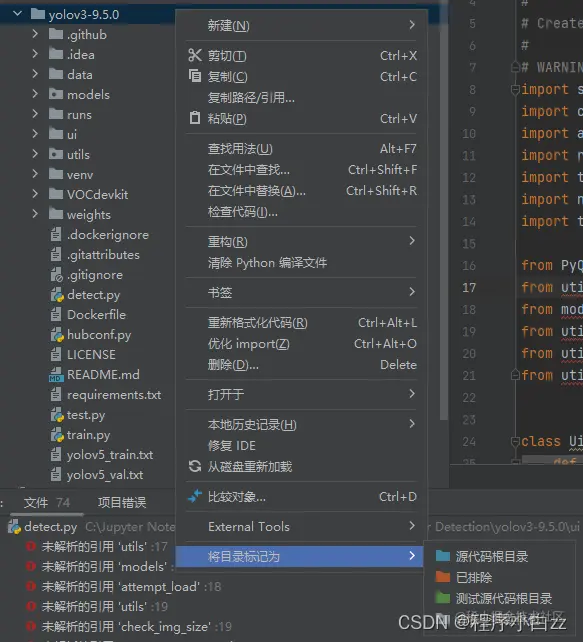The height and width of the screenshot is (642, 583).
Task: Expand the venv folder
Action: click(x=35, y=174)
